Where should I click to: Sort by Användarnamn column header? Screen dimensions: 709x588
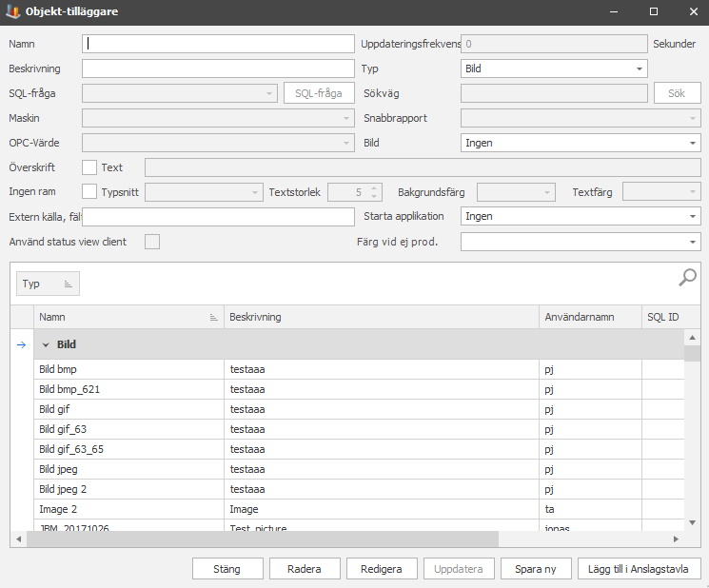click(x=591, y=317)
